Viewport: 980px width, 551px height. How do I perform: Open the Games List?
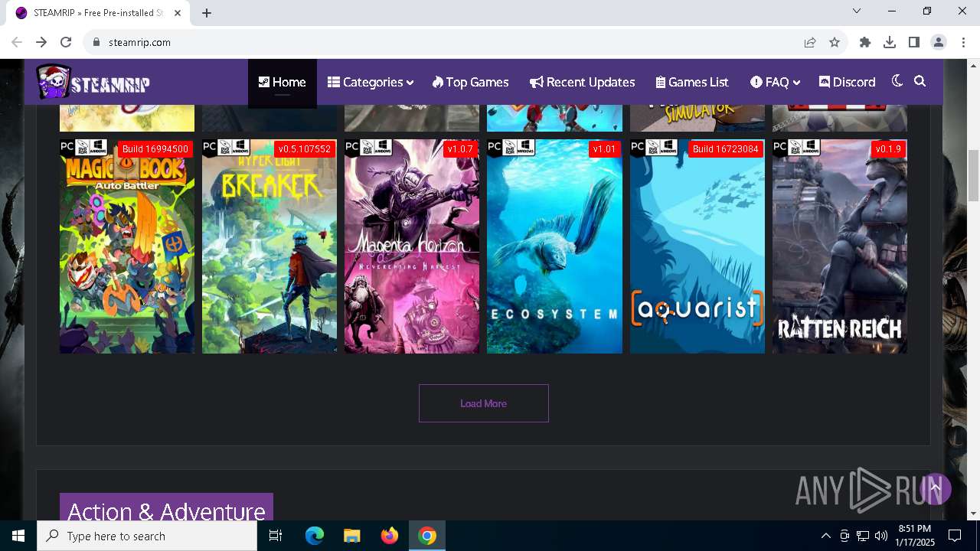(692, 82)
